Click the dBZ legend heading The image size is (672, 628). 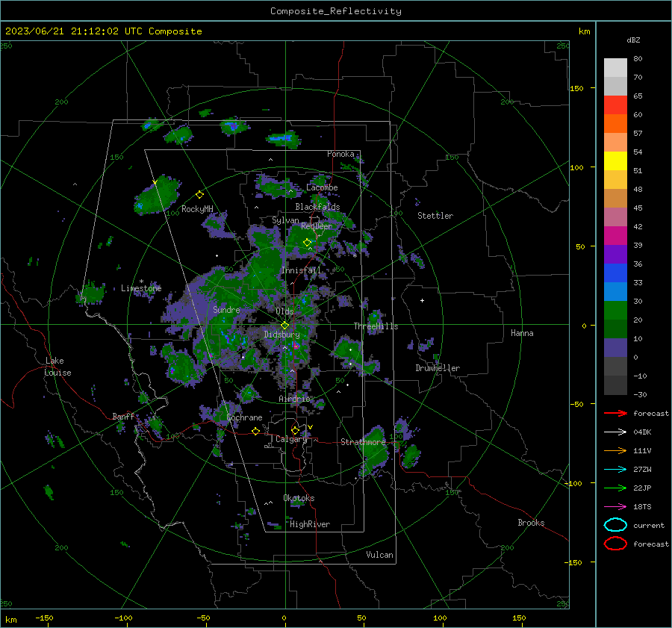(633, 40)
